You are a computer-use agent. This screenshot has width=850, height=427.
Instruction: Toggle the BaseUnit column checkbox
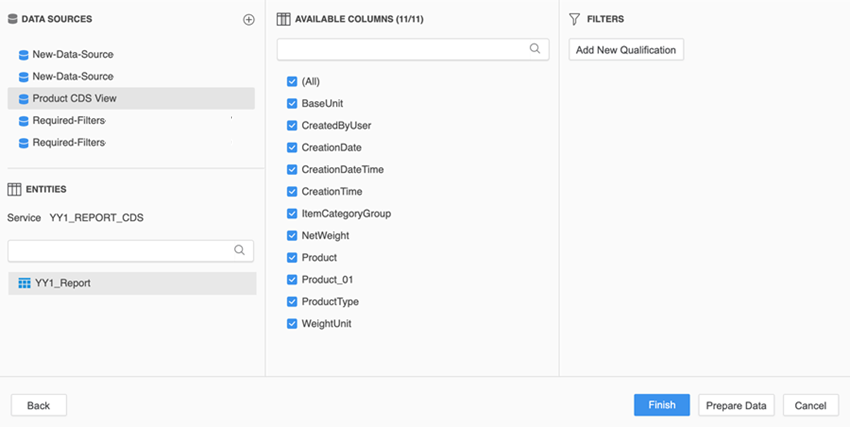[292, 104]
